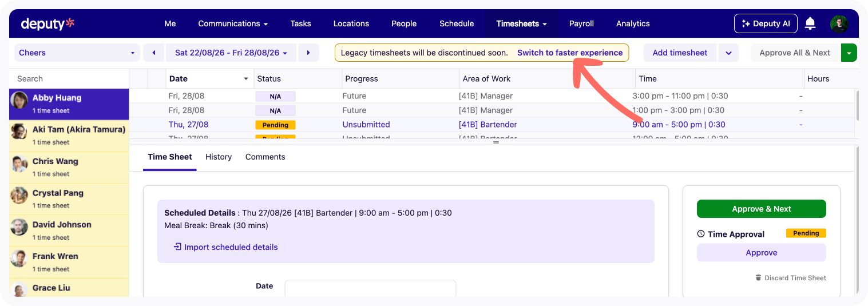
Task: Open green Approve All dropdown arrow
Action: click(x=849, y=53)
